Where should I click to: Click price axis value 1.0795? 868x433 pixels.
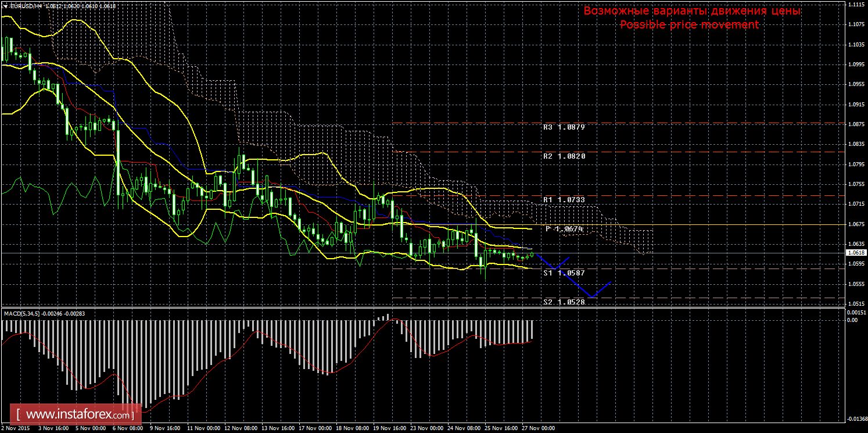coord(856,164)
